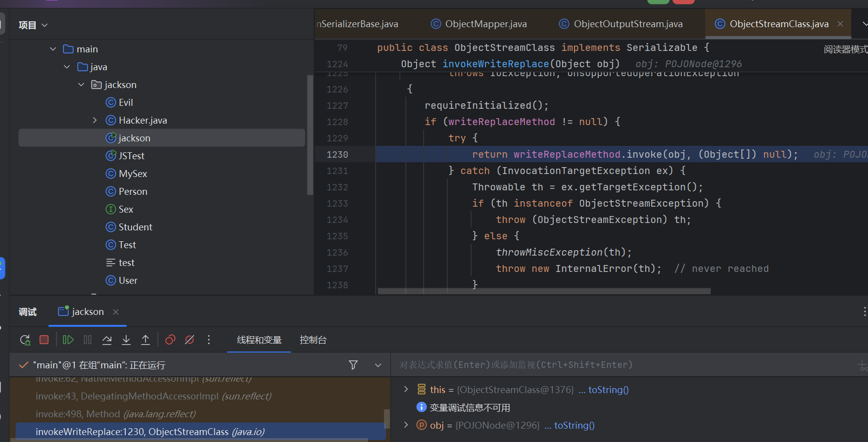Click the thread filter funnel icon
Screen dimensions: 868x442
(x=353, y=365)
